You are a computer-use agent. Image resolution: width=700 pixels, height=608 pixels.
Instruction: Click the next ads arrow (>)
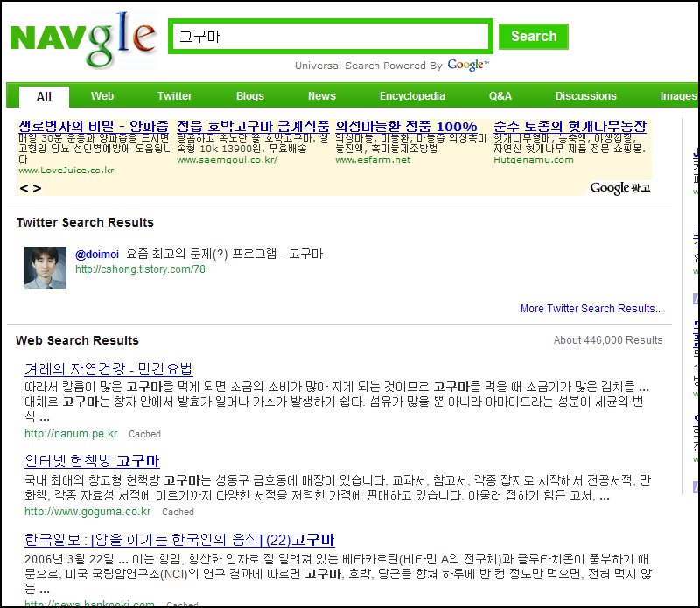pyautogui.click(x=37, y=188)
